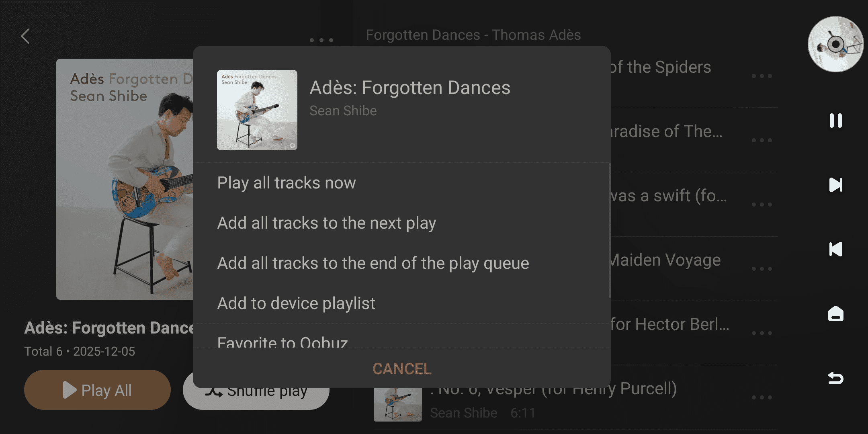
Task: Go to the previous track
Action: coord(835,249)
